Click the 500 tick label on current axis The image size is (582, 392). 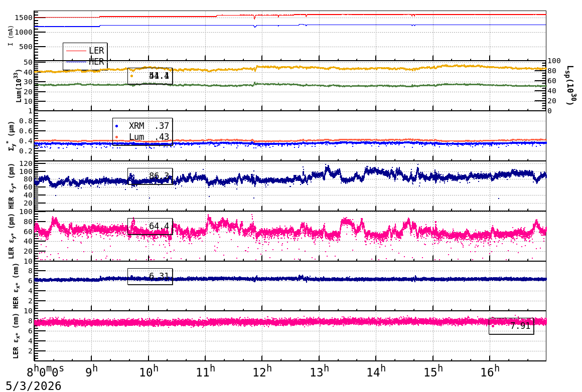click(x=26, y=47)
